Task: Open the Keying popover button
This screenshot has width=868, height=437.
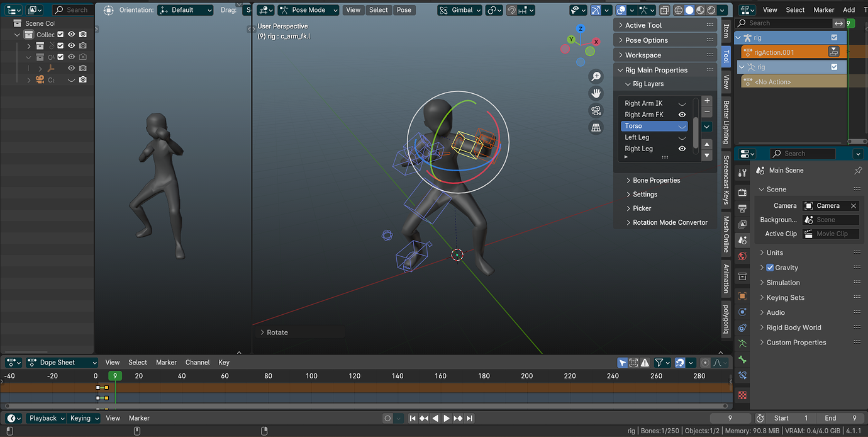Action: click(84, 418)
